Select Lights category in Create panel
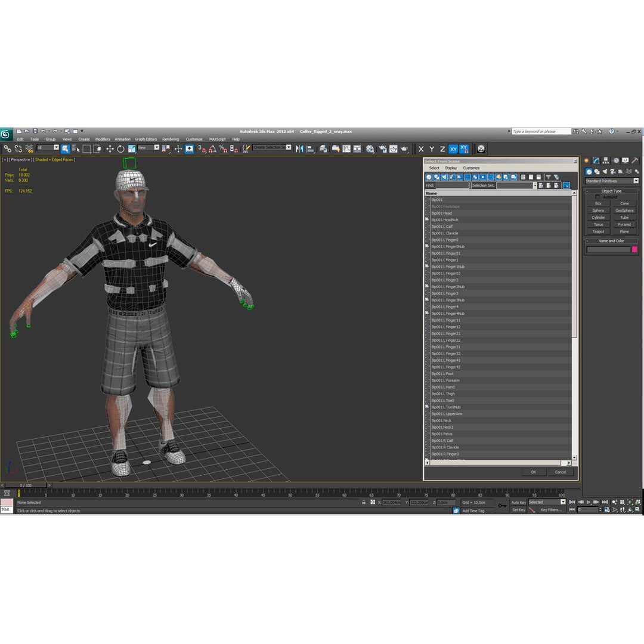The height and width of the screenshot is (644, 644). pos(605,172)
